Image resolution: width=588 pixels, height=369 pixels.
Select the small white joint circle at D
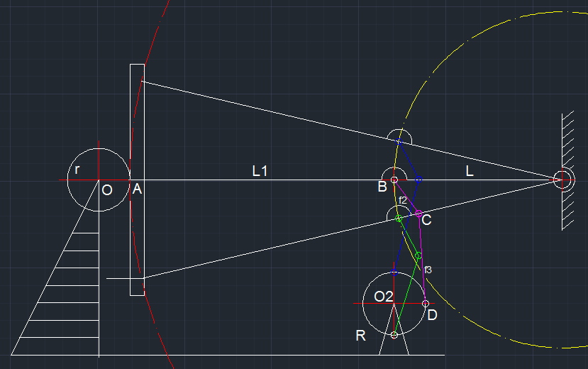426,304
